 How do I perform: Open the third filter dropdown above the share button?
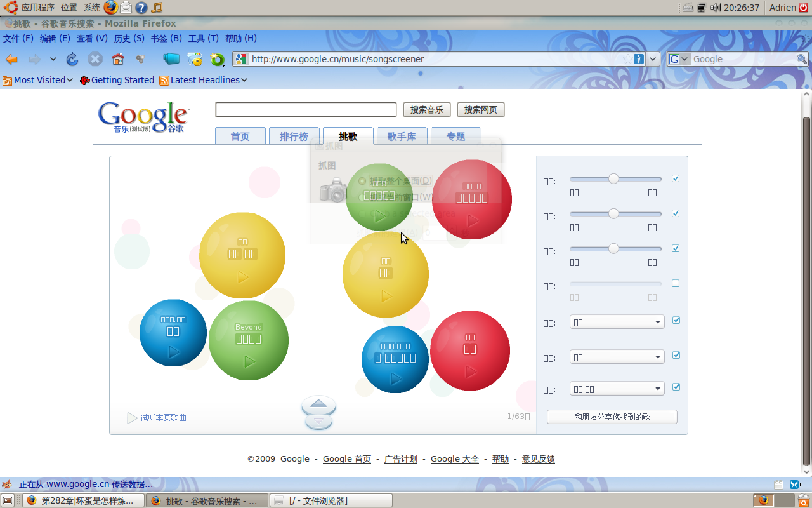617,389
